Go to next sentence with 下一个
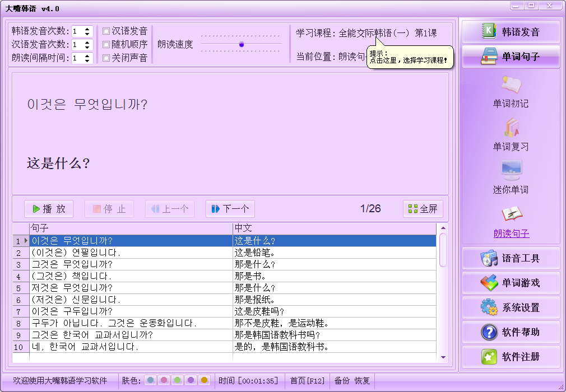This screenshot has width=566, height=392. [x=230, y=209]
